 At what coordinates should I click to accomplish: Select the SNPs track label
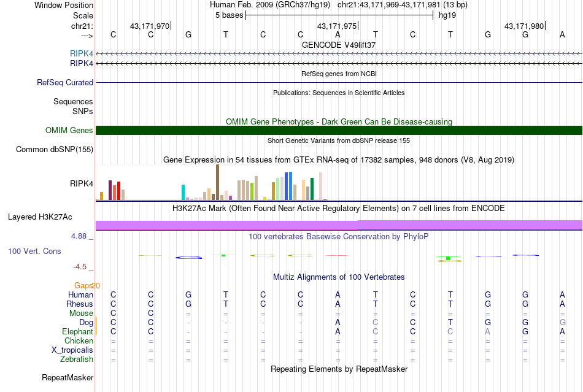pos(83,111)
